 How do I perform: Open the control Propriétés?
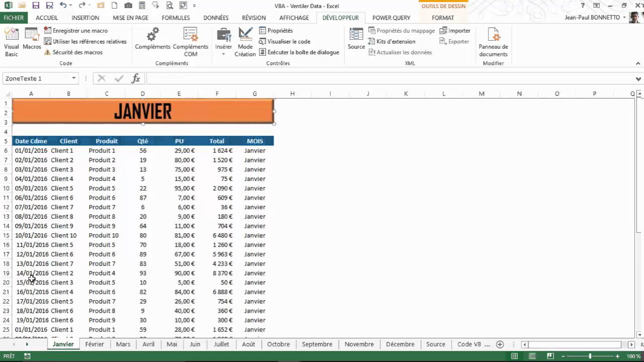click(276, 31)
